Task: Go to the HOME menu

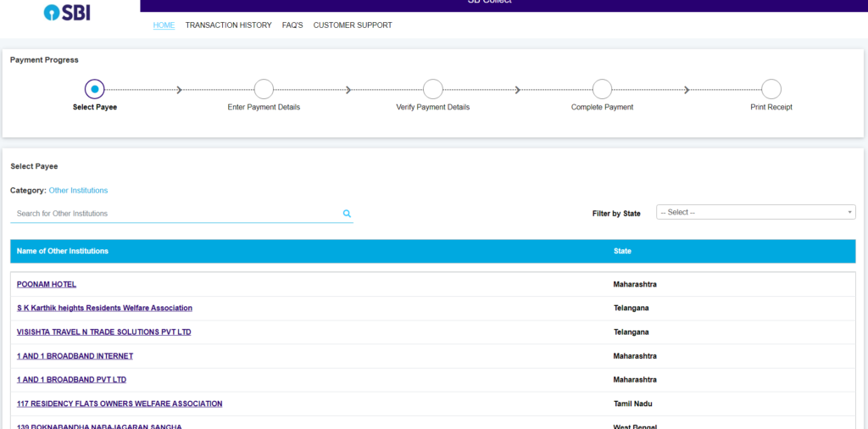Action: coord(164,25)
